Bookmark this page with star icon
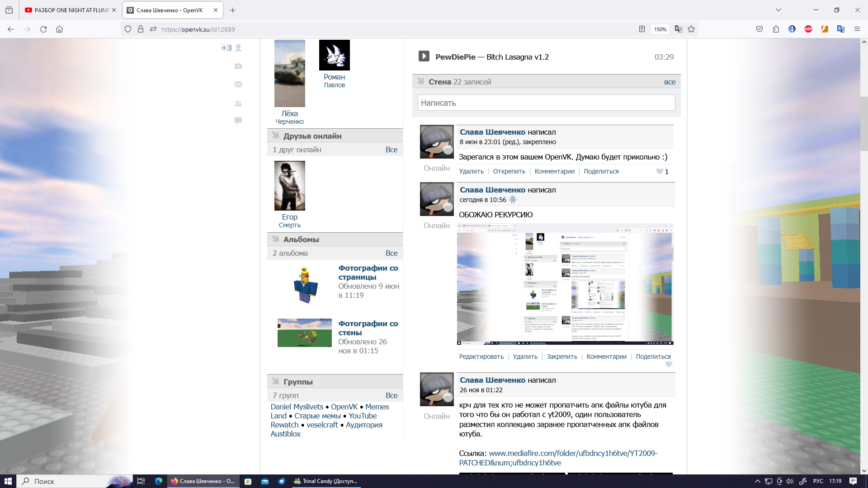 (691, 29)
